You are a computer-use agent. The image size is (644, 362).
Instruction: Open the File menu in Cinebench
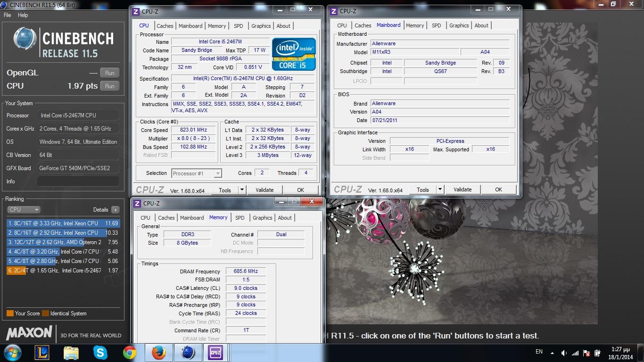[x=8, y=15]
